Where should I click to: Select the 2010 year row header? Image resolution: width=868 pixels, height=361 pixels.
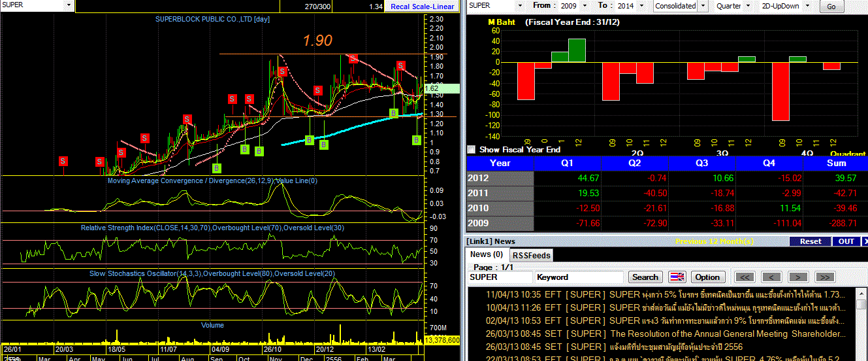point(500,209)
